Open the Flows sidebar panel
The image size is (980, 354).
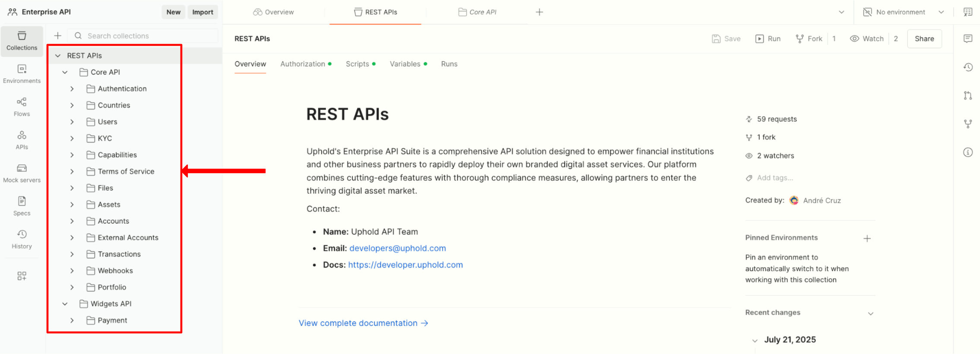(x=22, y=107)
